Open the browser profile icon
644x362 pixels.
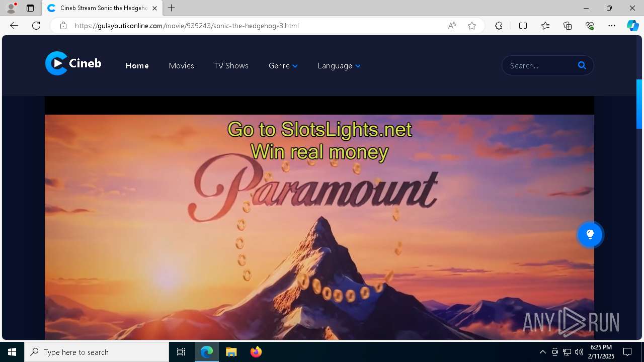coord(11,8)
